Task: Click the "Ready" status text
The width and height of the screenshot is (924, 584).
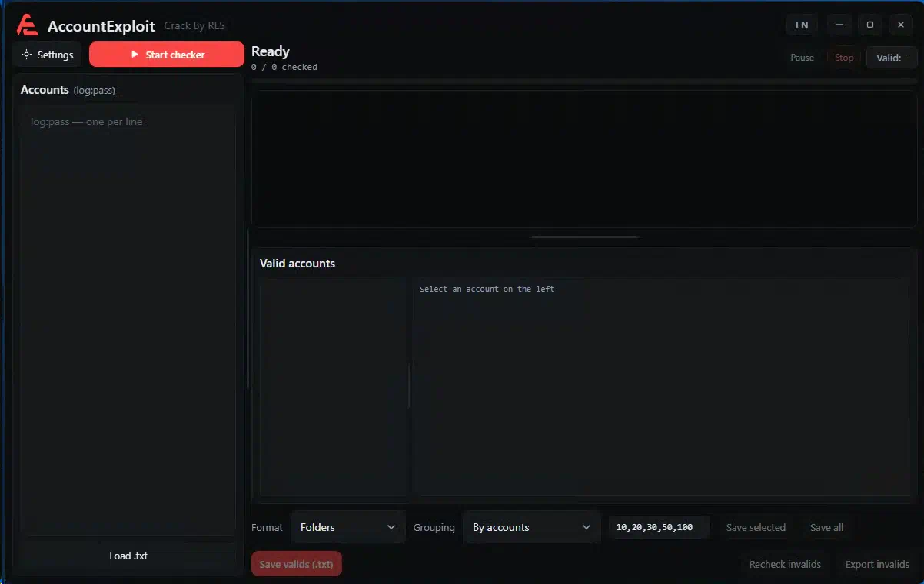Action: (271, 51)
